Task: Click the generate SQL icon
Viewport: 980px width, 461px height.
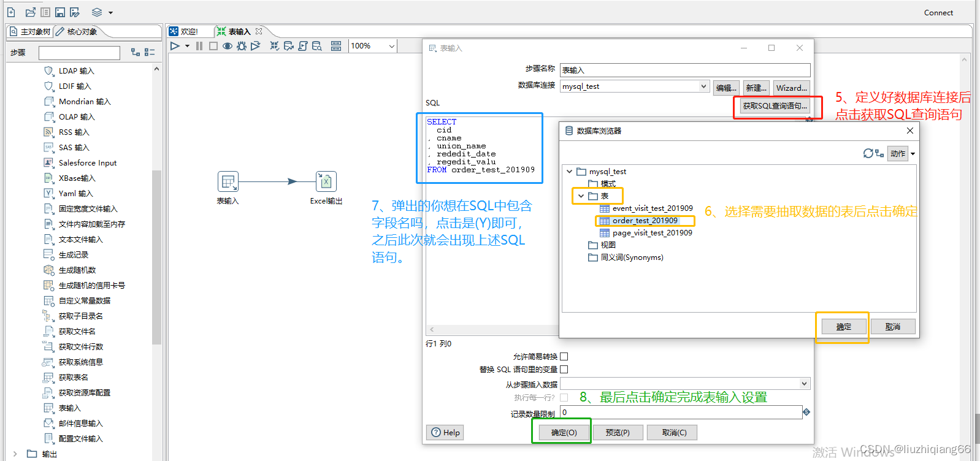Action: (303, 46)
